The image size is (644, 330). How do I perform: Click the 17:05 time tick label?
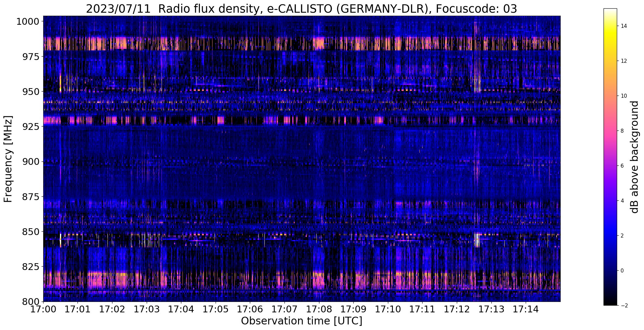(216, 309)
